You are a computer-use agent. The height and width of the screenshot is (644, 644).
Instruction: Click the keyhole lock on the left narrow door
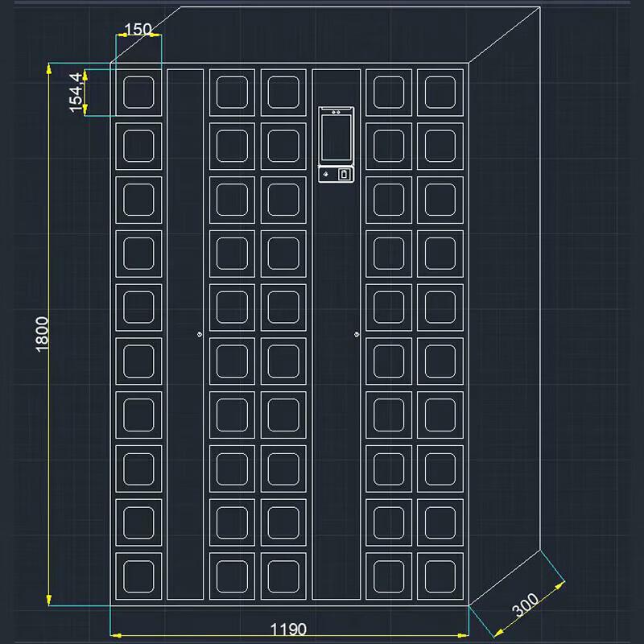(200, 335)
